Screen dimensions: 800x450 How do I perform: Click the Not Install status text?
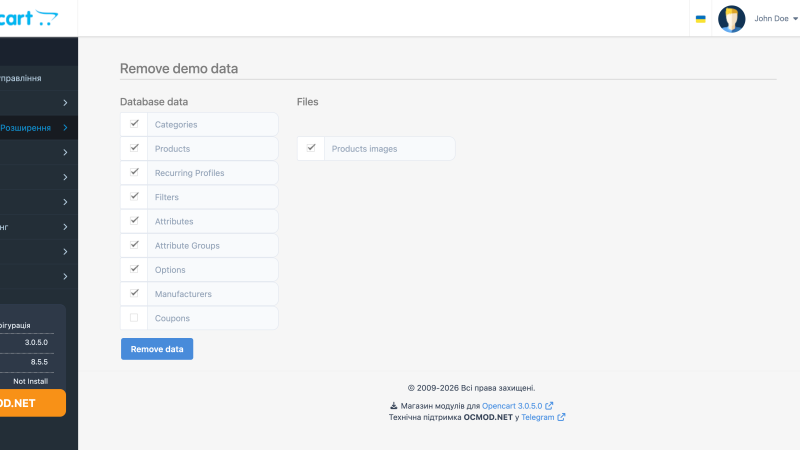[x=31, y=381]
